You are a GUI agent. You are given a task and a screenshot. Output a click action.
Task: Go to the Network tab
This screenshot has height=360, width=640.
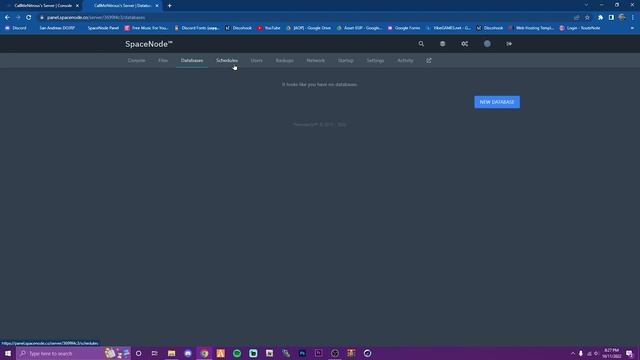(316, 60)
